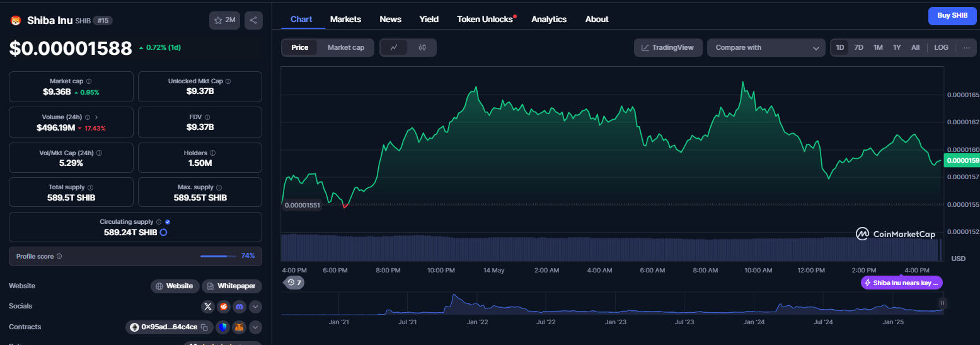Toggle the LOG scale option
Image resolution: width=980 pixels, height=345 pixels.
click(x=941, y=47)
